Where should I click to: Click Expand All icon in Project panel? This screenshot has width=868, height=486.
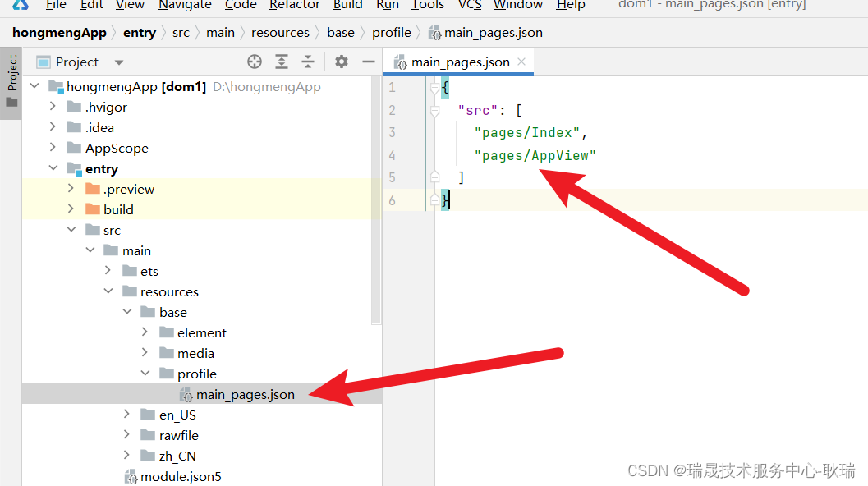[282, 62]
